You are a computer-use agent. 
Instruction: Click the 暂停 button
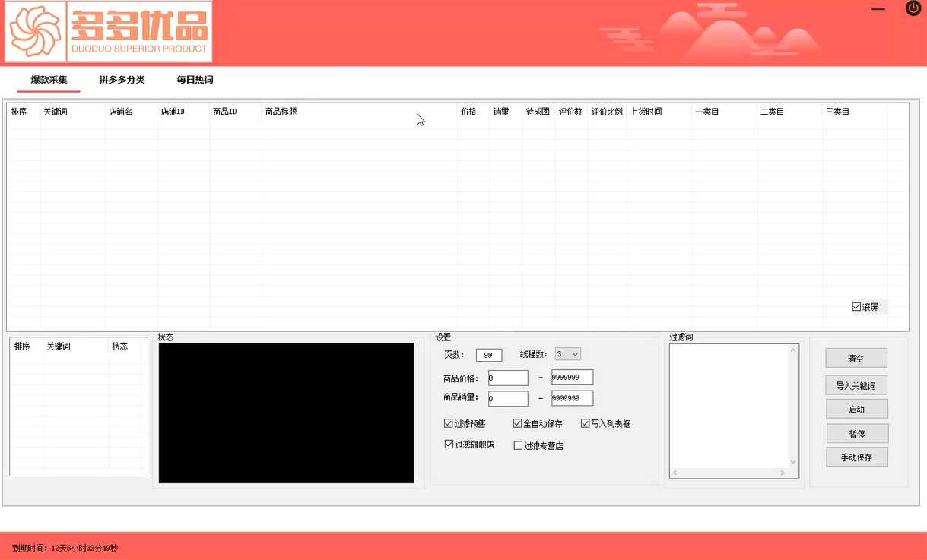857,434
